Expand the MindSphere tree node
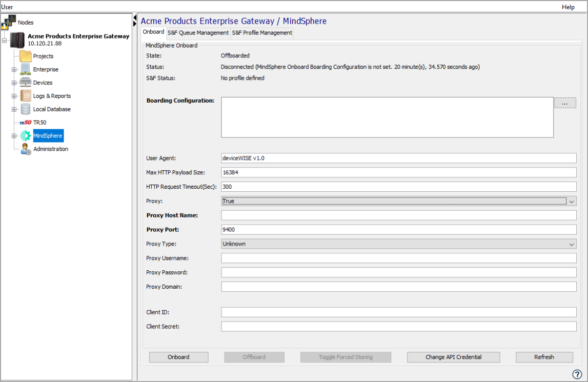The height and width of the screenshot is (382, 588). click(x=14, y=136)
